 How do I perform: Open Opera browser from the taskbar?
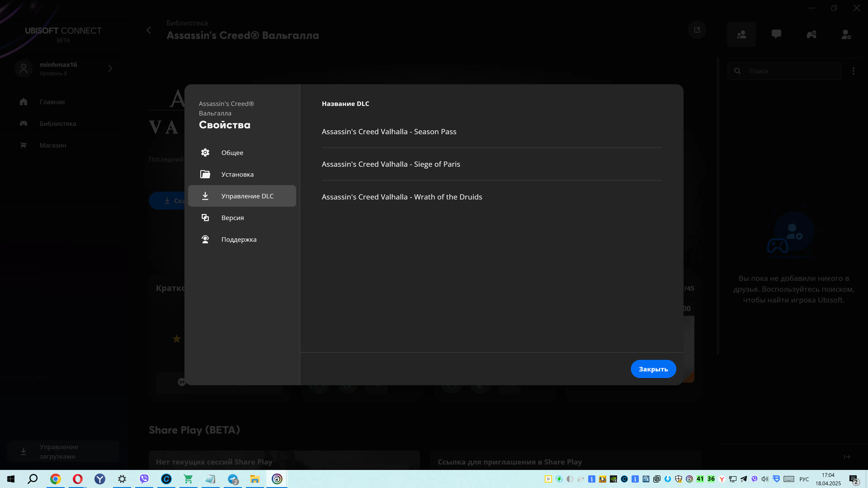click(78, 479)
